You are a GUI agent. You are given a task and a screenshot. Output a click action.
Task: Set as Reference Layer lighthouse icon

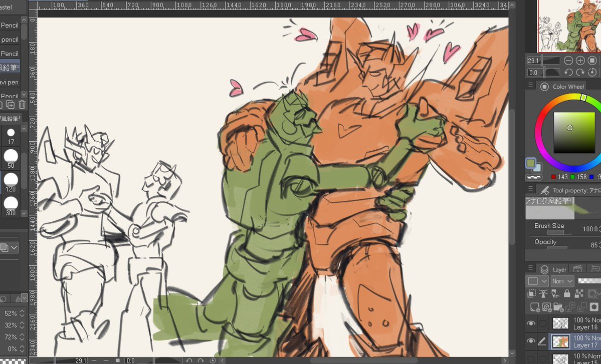[543, 293]
